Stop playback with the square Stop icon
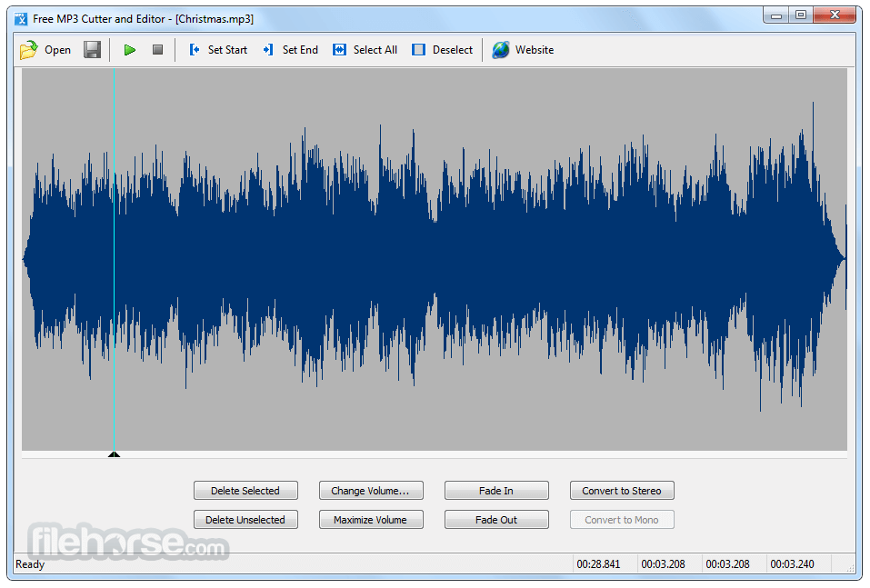Image resolution: width=870 pixels, height=588 pixels. pos(157,50)
